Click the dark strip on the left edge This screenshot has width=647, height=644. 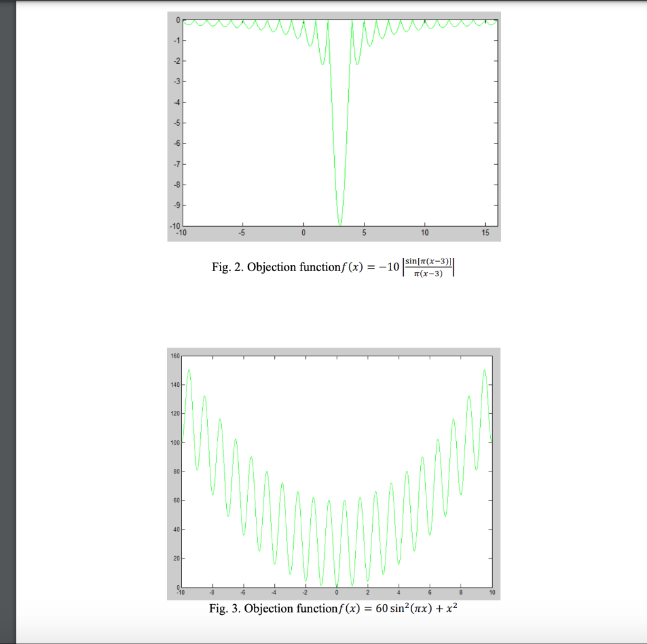tap(6, 316)
